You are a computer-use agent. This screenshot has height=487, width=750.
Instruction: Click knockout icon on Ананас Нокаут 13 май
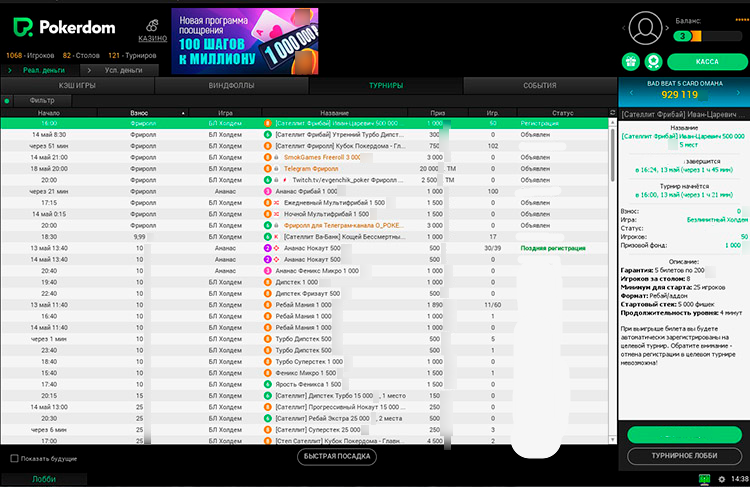pos(276,248)
